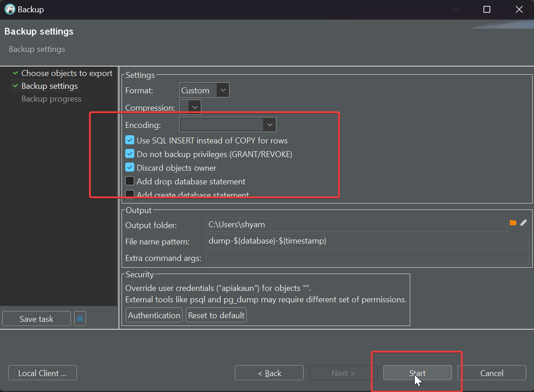The height and width of the screenshot is (392, 534).
Task: Uncheck Use SQL INSERT instead of COPY
Action: [130, 140]
